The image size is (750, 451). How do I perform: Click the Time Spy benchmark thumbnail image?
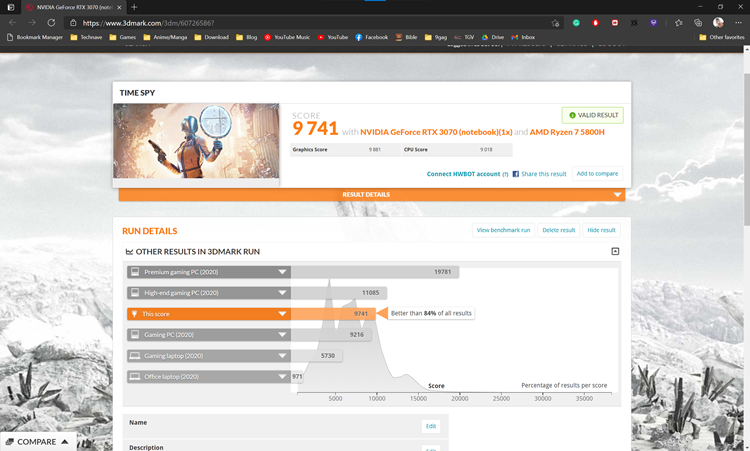196,141
